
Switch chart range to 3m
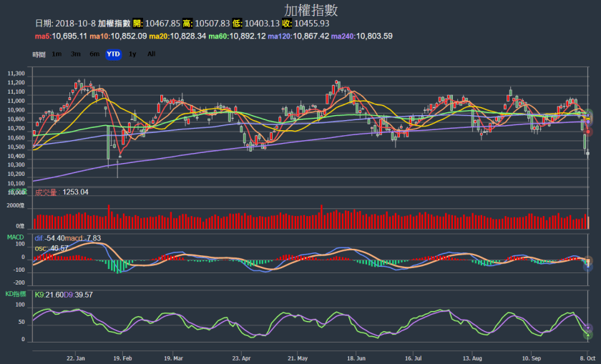pos(76,54)
